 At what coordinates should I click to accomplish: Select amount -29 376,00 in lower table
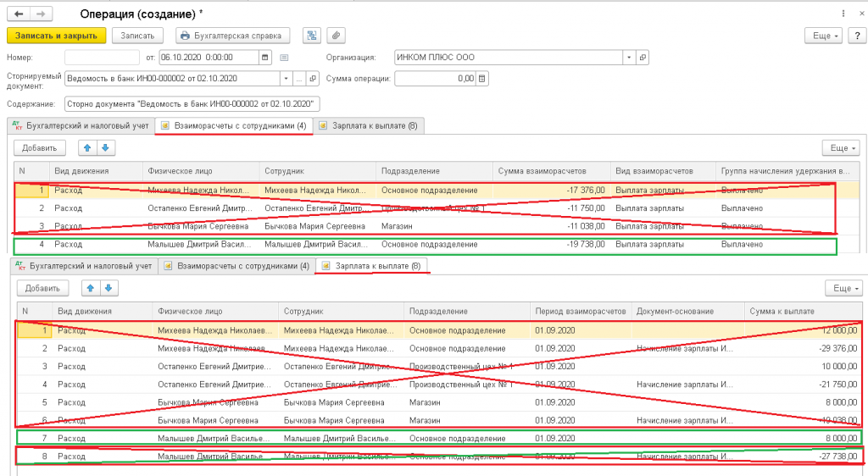837,348
